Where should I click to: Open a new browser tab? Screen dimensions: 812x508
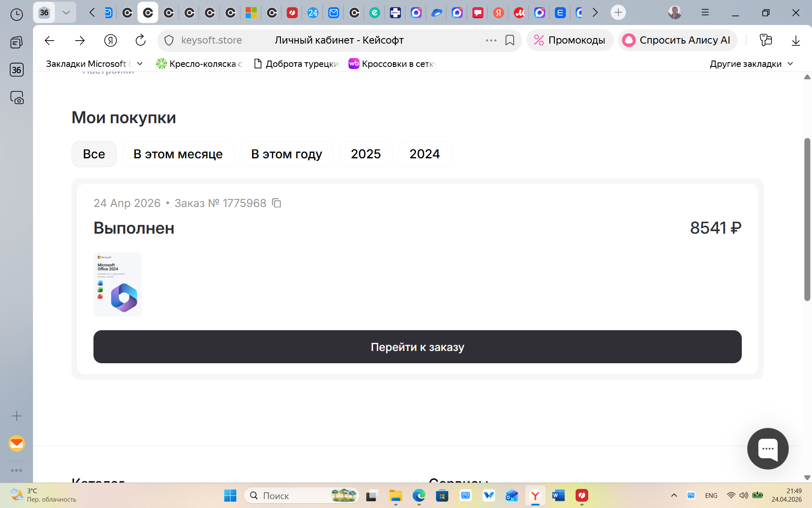[618, 13]
